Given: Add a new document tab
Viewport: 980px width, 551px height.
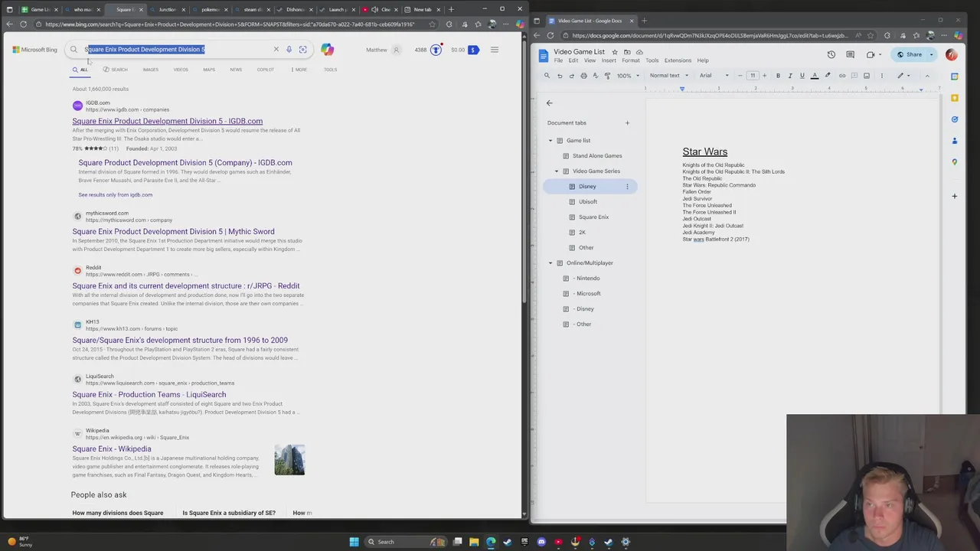Looking at the screenshot, I should tap(627, 122).
